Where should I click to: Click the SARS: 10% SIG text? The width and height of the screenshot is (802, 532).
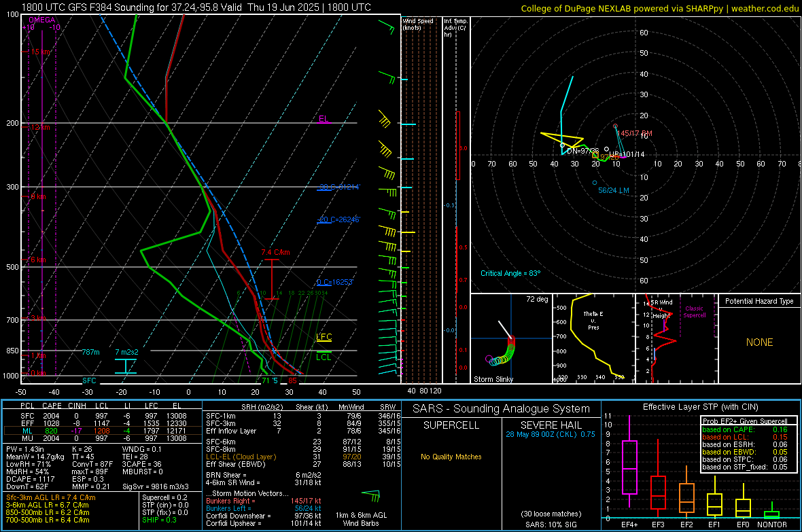click(x=551, y=525)
